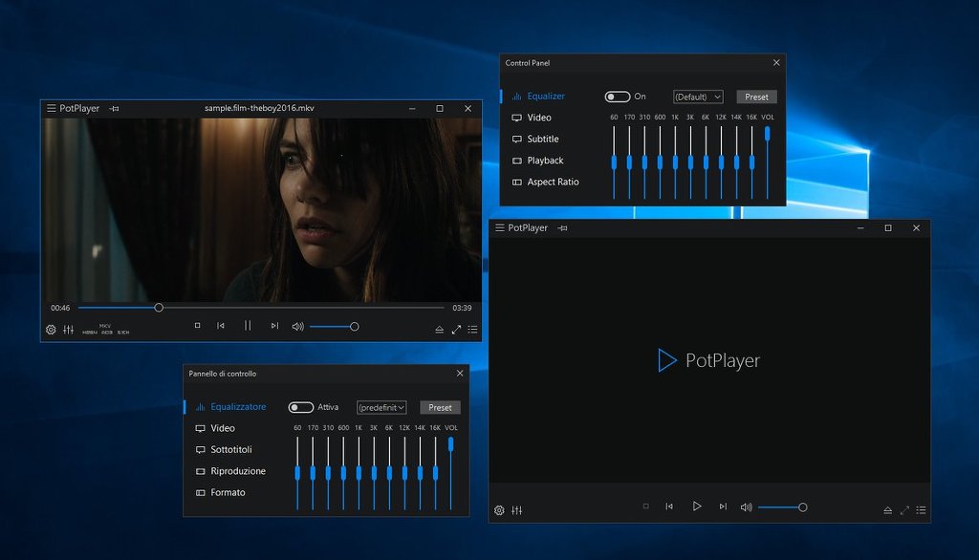Pause the playing sample.film-theboy2016.mkv video
The height and width of the screenshot is (560, 979).
[248, 326]
